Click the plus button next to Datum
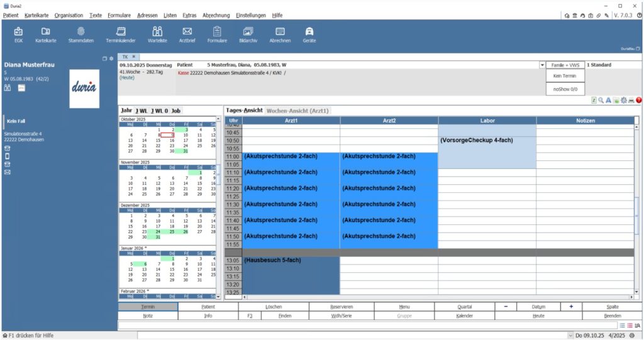This screenshot has height=340, width=644. coord(571,307)
